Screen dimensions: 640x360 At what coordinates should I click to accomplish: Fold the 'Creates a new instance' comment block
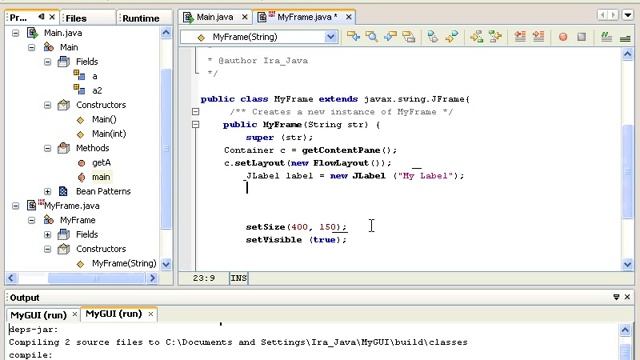point(196,111)
